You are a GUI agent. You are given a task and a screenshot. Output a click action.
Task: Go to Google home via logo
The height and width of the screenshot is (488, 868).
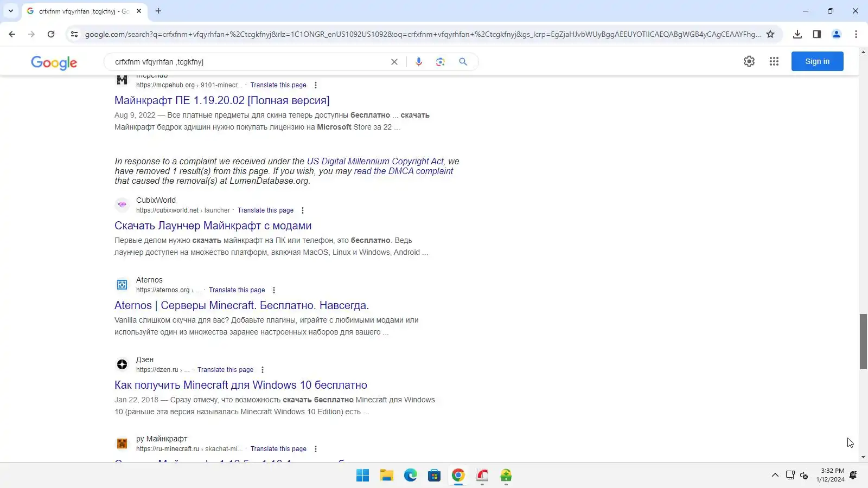54,62
